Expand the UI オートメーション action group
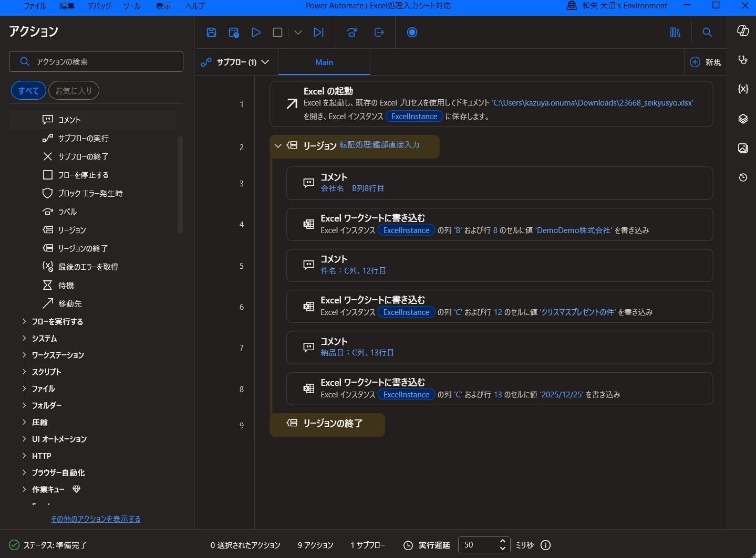 (24, 439)
